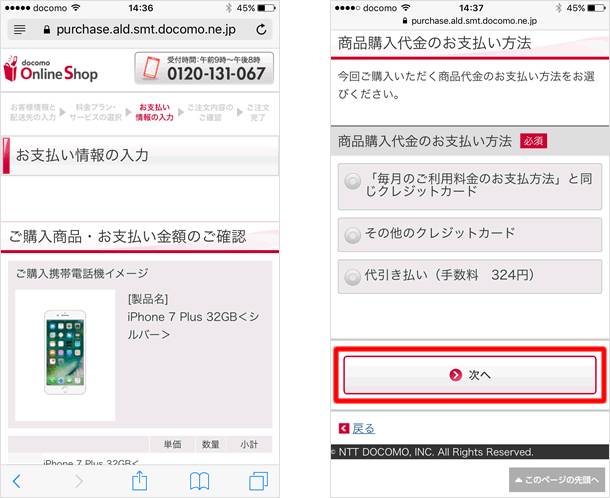Select the ご注文完了 step
The width and height of the screenshot is (610, 498).
258,112
